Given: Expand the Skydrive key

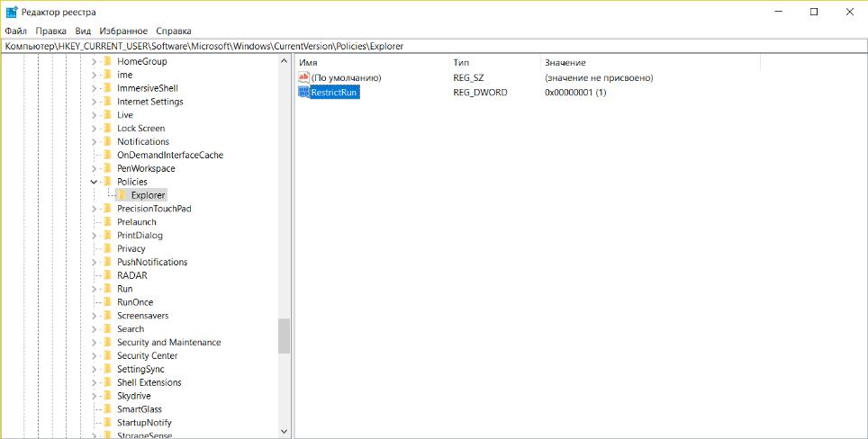Looking at the screenshot, I should pos(94,396).
